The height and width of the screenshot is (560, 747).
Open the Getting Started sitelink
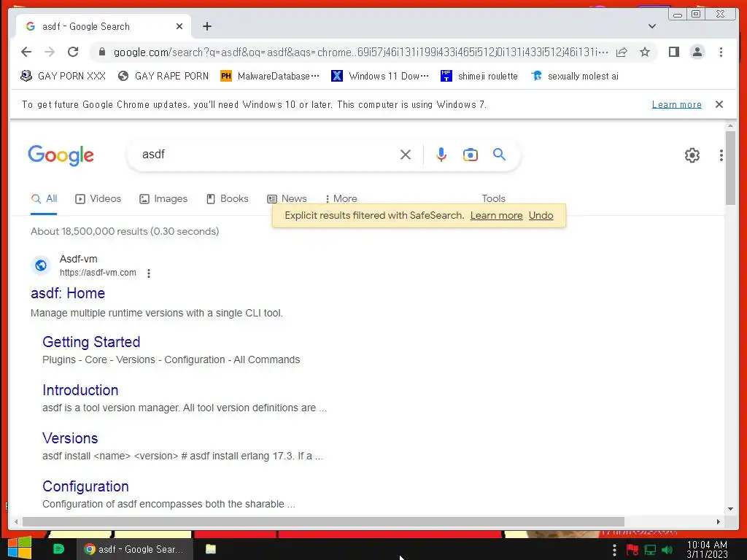pos(91,342)
